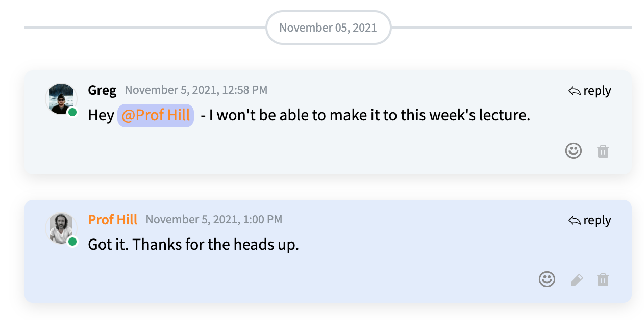The height and width of the screenshot is (320, 644).
Task: Click the reply arrow icon on Prof Hill's message
Action: tap(574, 221)
